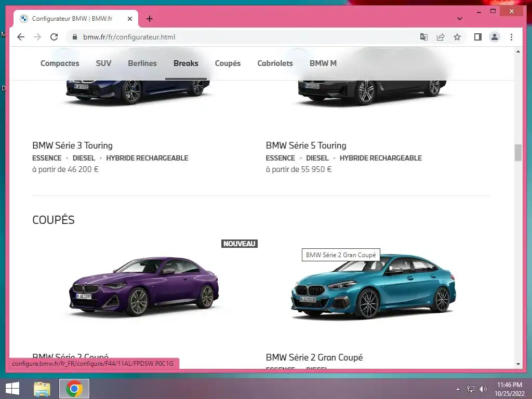This screenshot has height=399, width=532.
Task: Open the volume tray icon
Action: tap(483, 389)
